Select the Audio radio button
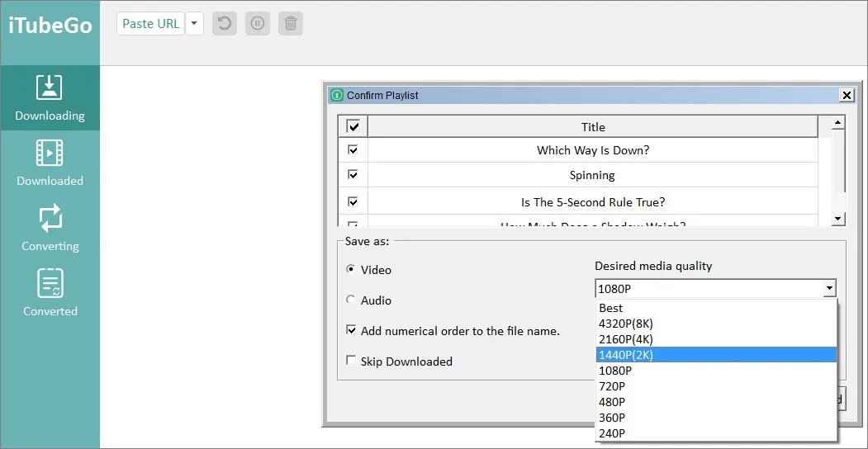The width and height of the screenshot is (868, 449). 351,300
